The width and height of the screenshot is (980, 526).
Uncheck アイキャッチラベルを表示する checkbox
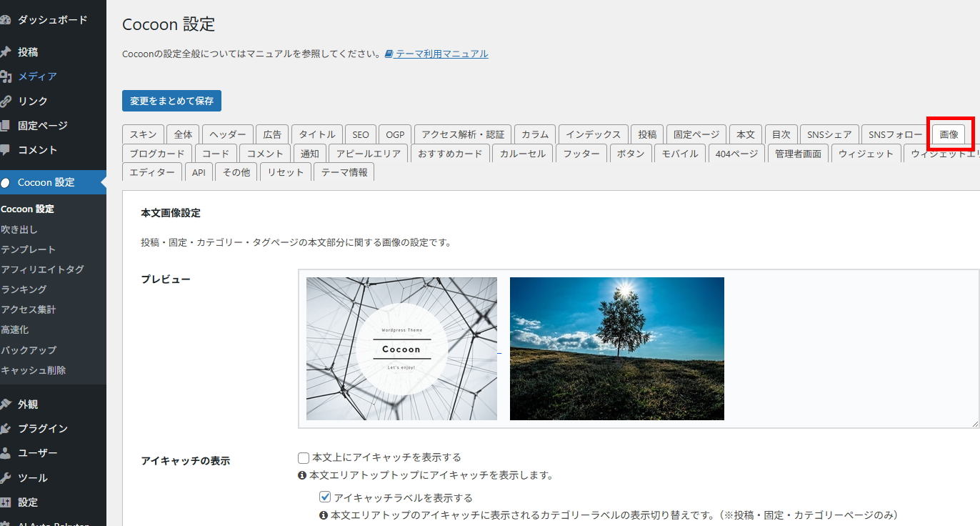[x=325, y=497]
